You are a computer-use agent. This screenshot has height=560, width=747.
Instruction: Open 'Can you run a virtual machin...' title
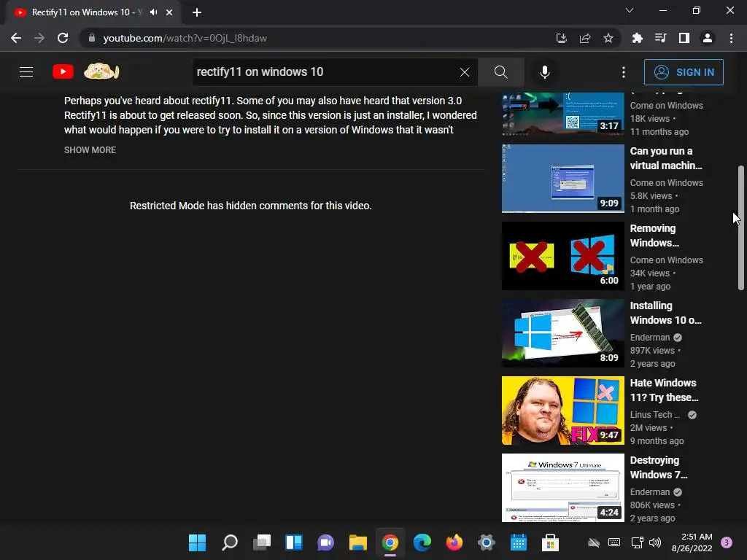[x=666, y=158]
